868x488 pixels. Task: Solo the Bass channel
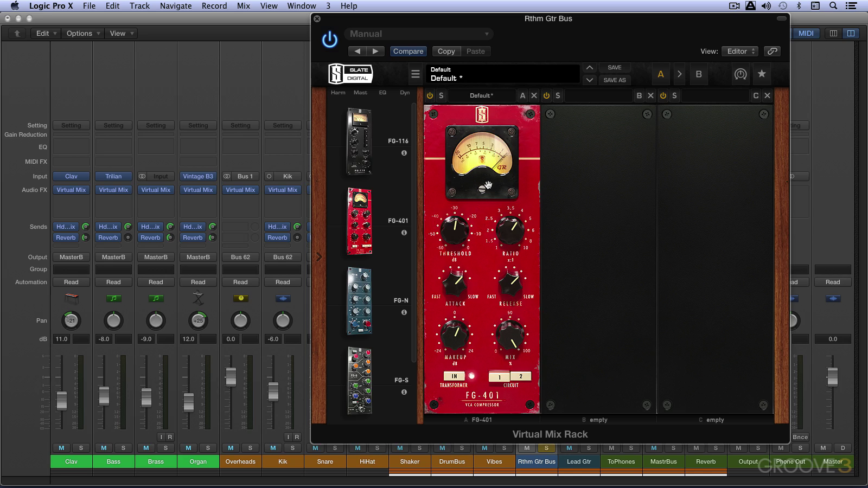point(123,448)
